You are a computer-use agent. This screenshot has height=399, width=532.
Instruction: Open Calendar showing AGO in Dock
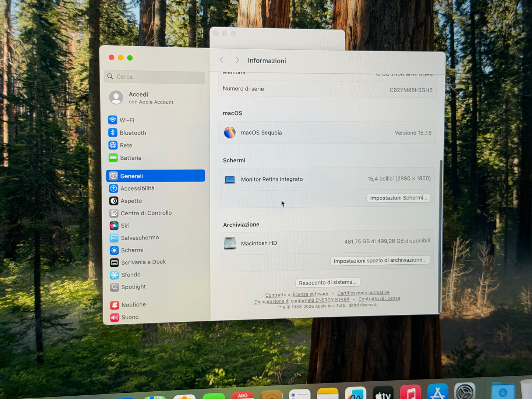[243, 395]
